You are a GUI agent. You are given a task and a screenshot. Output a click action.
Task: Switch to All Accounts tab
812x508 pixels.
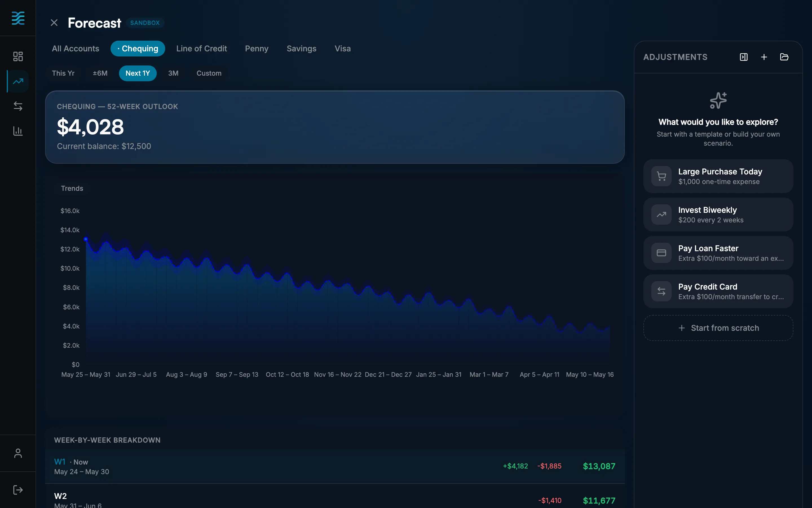click(76, 48)
